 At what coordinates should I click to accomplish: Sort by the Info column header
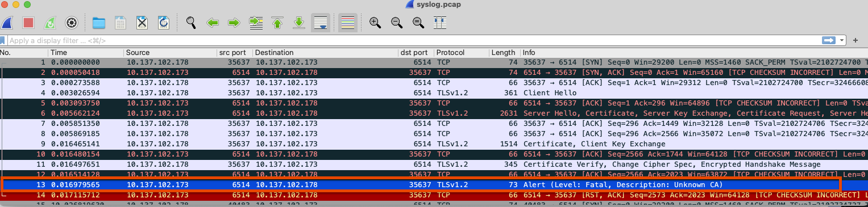694,53
